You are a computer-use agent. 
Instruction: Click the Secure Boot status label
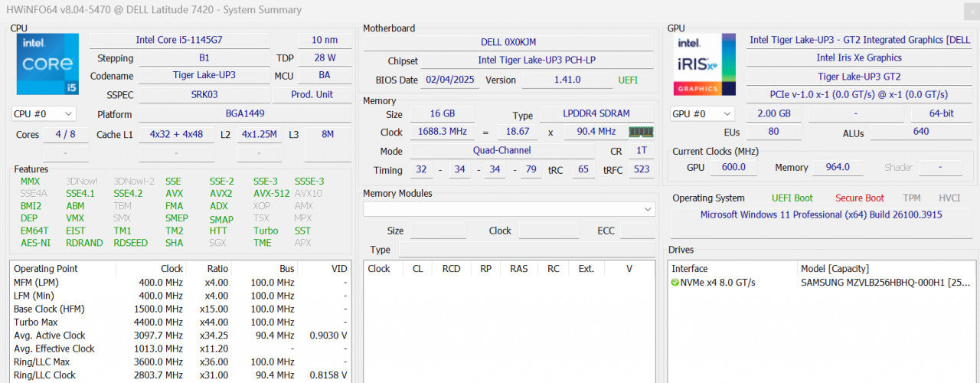[x=859, y=198]
